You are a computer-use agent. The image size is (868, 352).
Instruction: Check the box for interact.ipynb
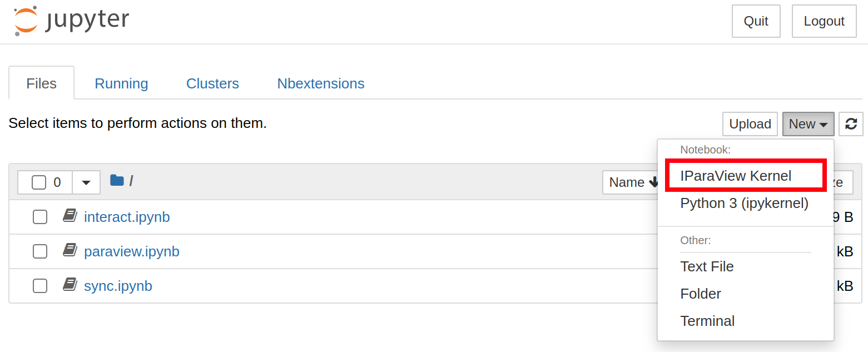coord(40,217)
